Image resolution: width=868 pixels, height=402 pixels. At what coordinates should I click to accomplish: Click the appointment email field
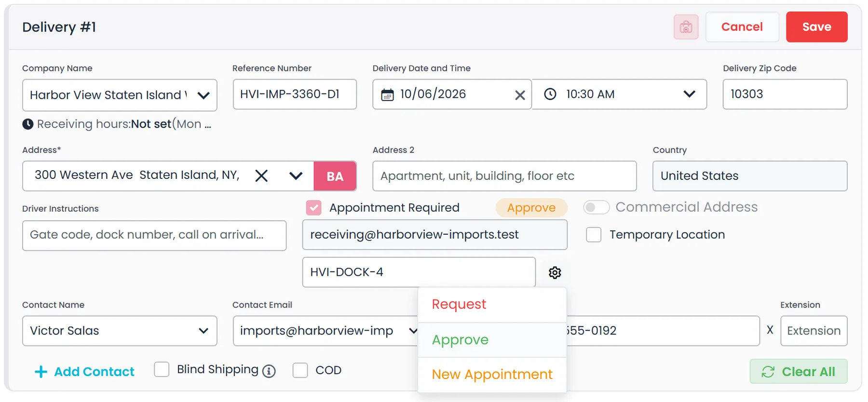pos(434,235)
